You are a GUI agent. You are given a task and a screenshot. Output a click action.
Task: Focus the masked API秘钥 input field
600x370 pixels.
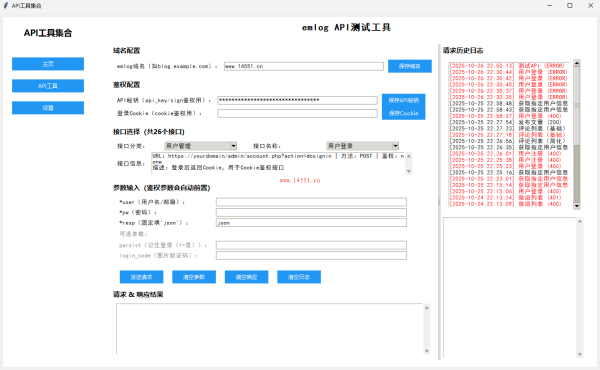(297, 100)
